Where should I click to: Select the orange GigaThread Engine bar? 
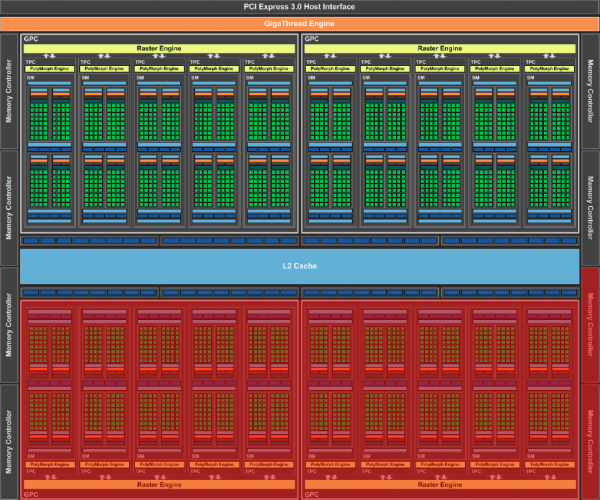[x=300, y=21]
